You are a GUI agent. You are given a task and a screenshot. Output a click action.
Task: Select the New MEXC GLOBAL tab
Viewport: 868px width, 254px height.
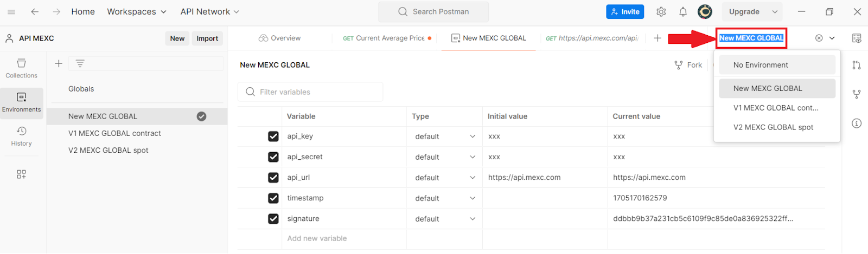point(489,38)
